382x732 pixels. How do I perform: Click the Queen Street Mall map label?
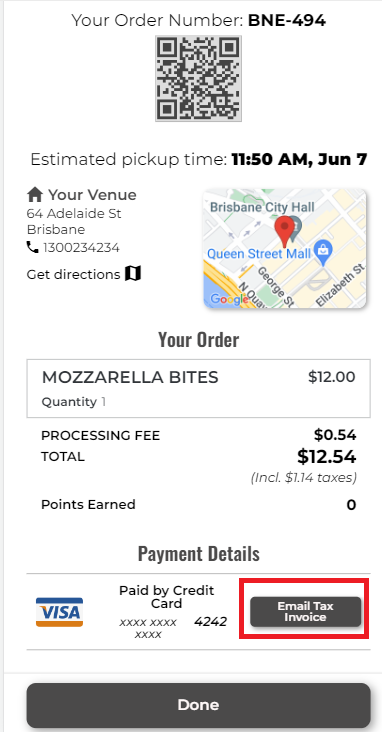click(x=258, y=254)
